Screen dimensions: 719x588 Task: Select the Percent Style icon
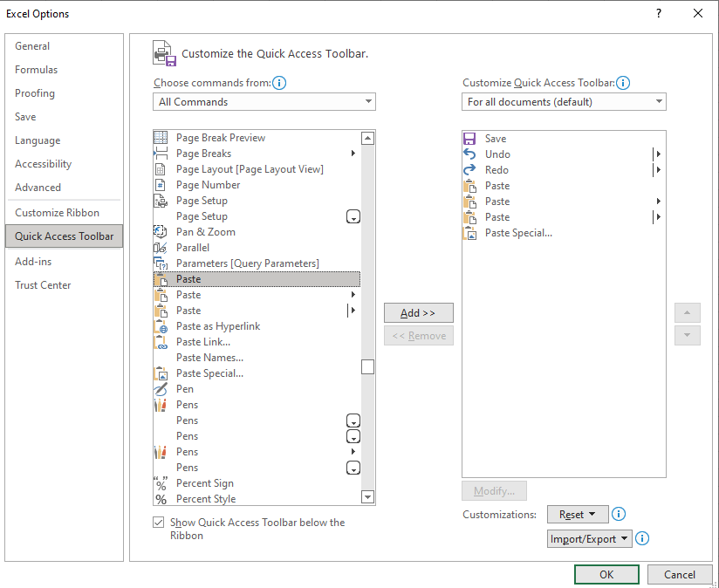pos(161,499)
